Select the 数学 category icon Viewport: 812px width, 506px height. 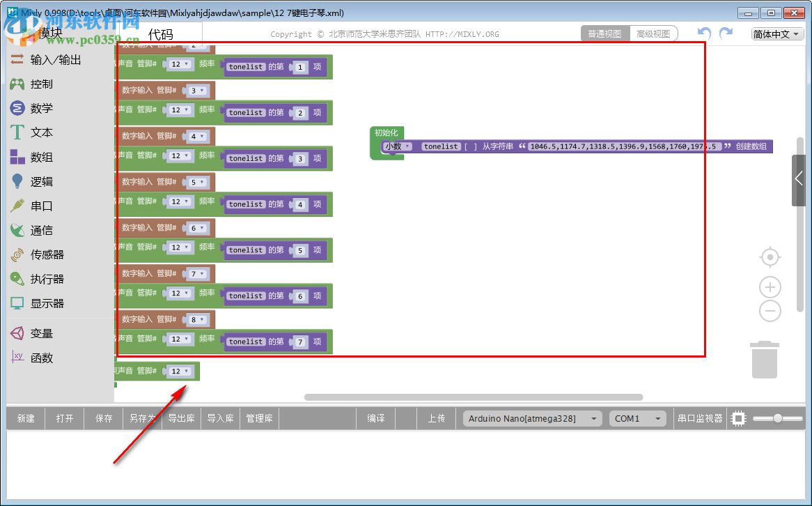pos(17,108)
